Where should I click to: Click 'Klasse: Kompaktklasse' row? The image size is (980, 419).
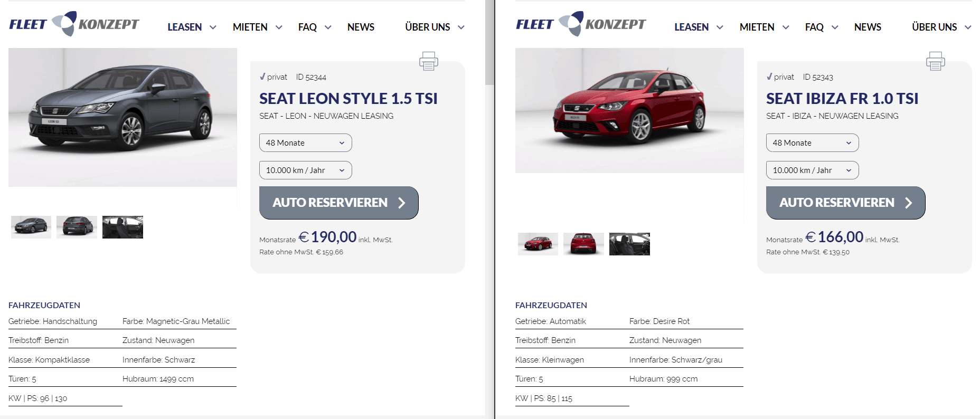coord(49,360)
